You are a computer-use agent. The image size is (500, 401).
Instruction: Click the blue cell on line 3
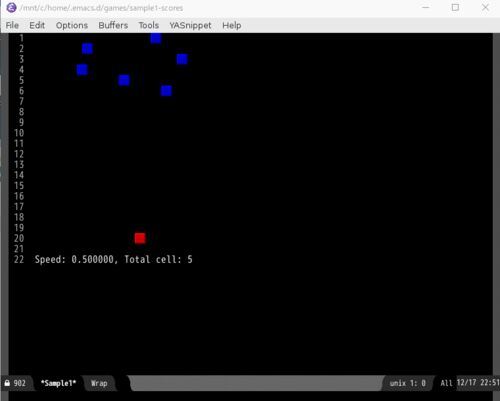[x=182, y=59]
